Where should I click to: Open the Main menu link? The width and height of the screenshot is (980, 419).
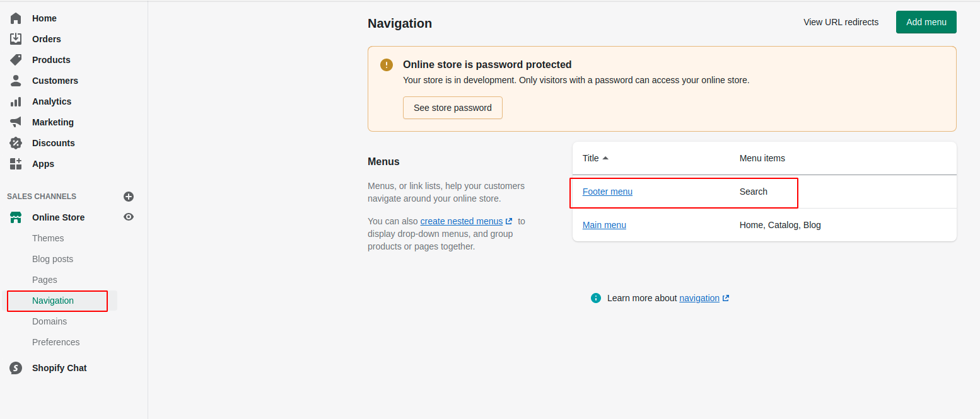[x=604, y=225]
